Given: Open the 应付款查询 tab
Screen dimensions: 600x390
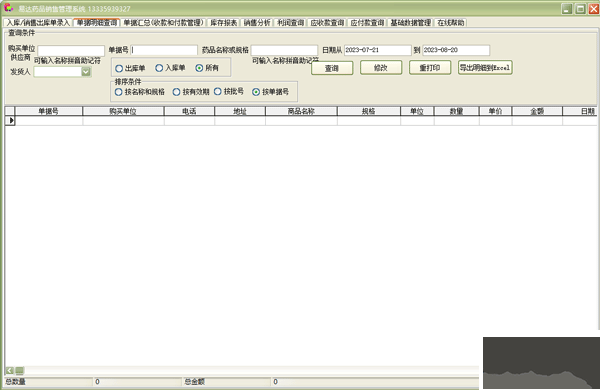Looking at the screenshot, I should pyautogui.click(x=367, y=23).
